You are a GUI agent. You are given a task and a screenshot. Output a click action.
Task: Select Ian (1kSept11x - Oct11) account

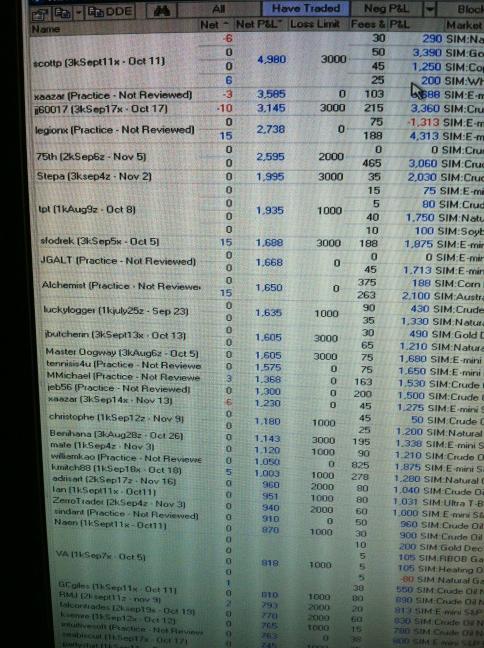pos(104,491)
